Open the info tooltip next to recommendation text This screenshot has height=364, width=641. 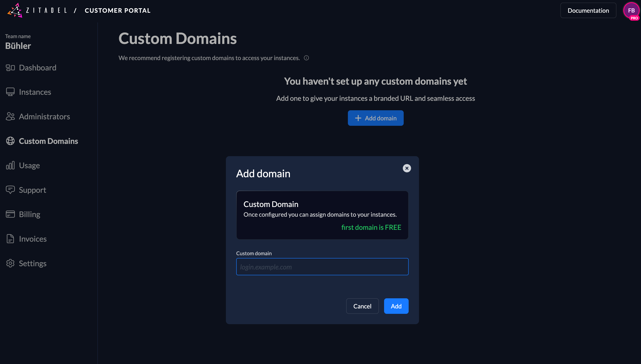tap(306, 58)
